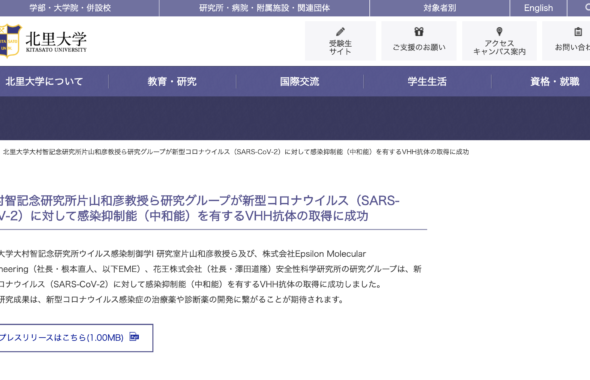The height and width of the screenshot is (380, 590).
Task: Click the gift icon for ご支援のお願い
Action: click(x=419, y=32)
